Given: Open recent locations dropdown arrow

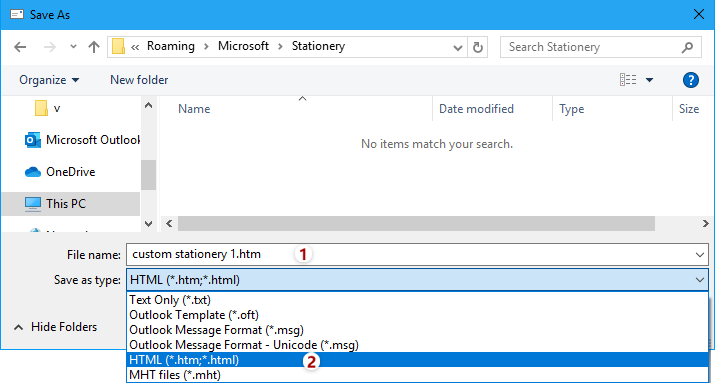Looking at the screenshot, I should [73, 47].
